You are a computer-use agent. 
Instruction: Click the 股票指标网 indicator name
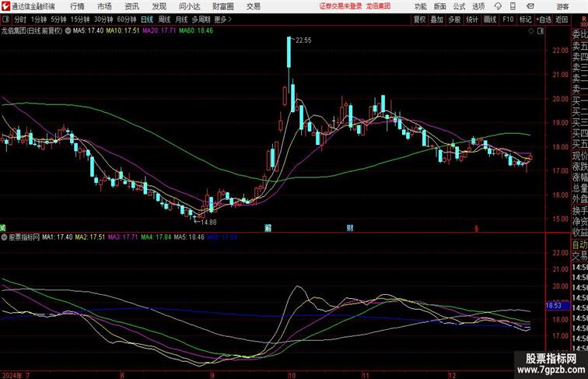24,237
